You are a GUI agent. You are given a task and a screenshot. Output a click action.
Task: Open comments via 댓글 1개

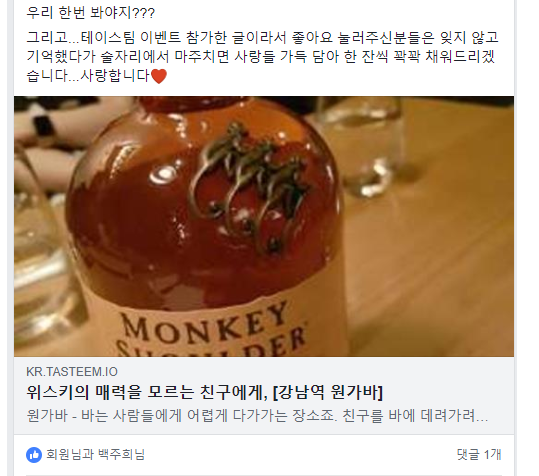click(479, 454)
